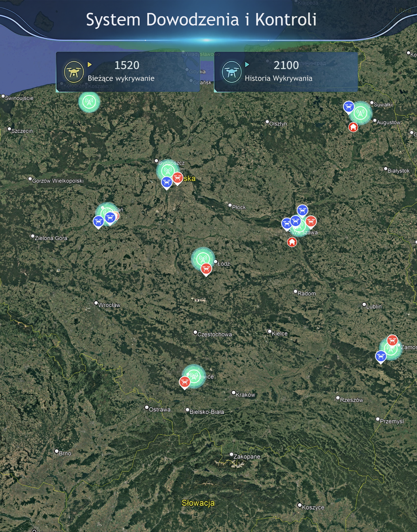Image resolution: width=417 pixels, height=532 pixels.
Task: Select the blue drone marker below Bydgoszcz antenna
Action: 166,182
